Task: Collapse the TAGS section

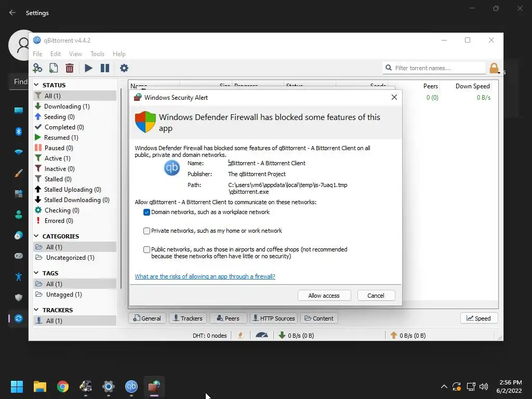Action: 37,273
